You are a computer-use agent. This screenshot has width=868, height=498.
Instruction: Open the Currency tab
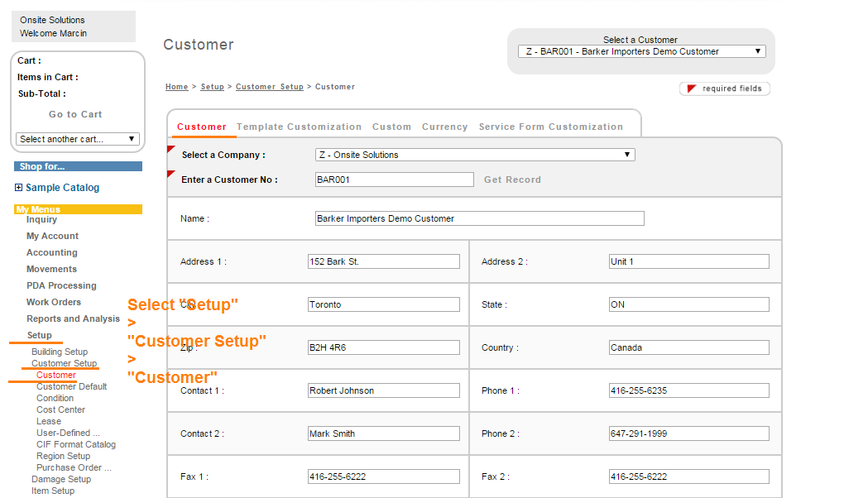[x=444, y=127]
